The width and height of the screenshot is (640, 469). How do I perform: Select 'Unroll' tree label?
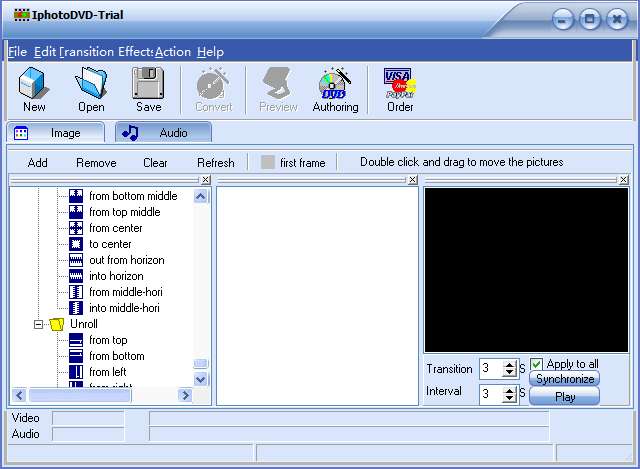pyautogui.click(x=84, y=324)
